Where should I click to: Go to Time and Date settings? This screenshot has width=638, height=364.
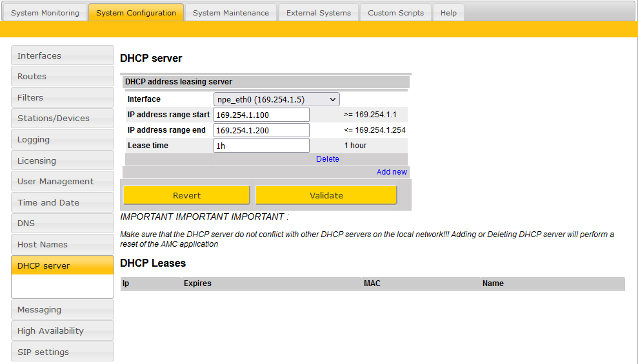pyautogui.click(x=62, y=203)
